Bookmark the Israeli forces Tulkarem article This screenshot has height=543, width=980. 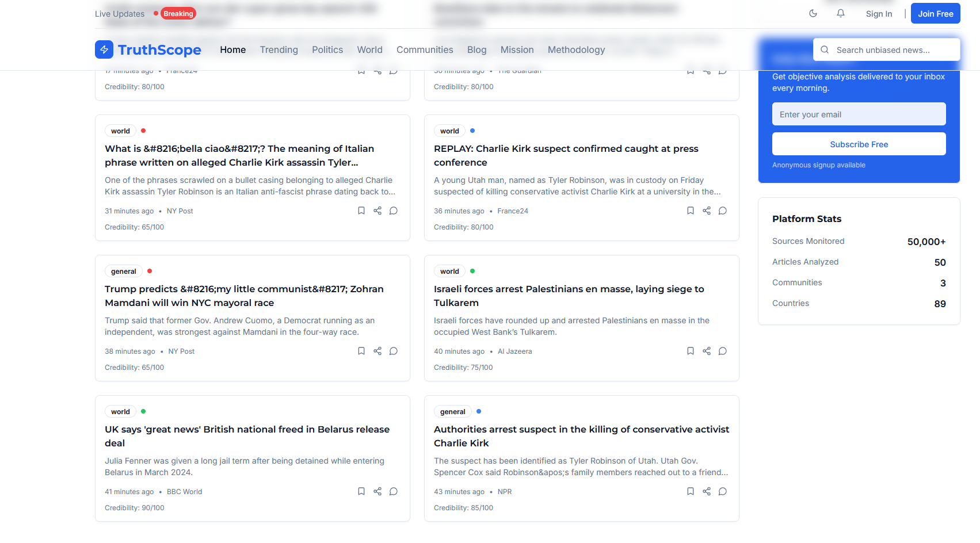pos(691,351)
